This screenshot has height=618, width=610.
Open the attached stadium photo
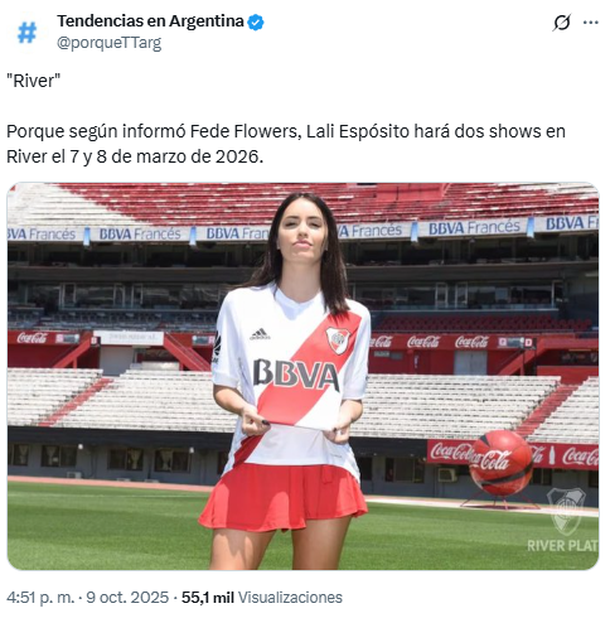[303, 376]
